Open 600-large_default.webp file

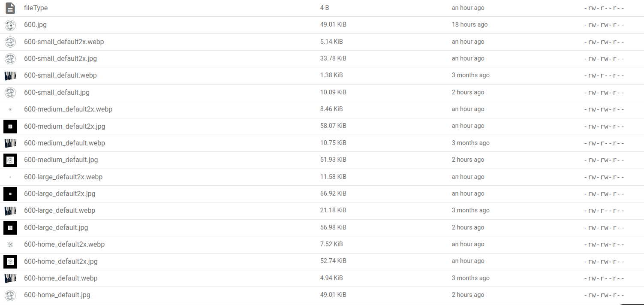coord(60,210)
